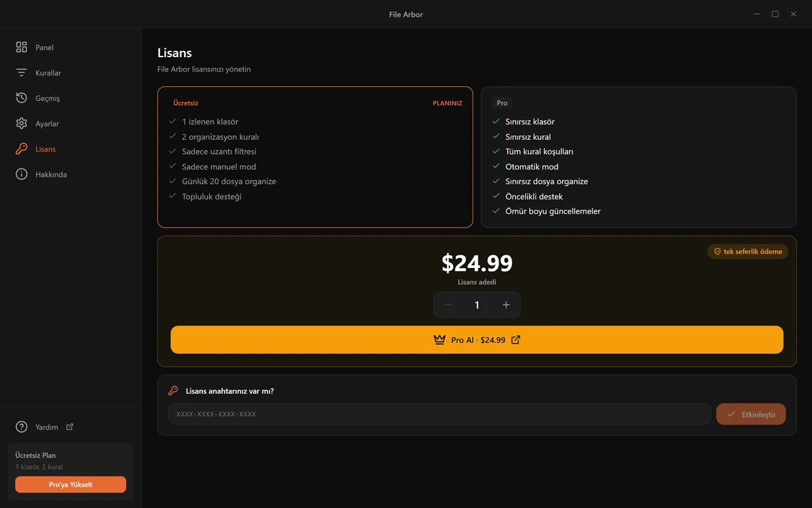Click the tek seferlik ödeme badge
Image resolution: width=812 pixels, height=508 pixels.
click(748, 251)
